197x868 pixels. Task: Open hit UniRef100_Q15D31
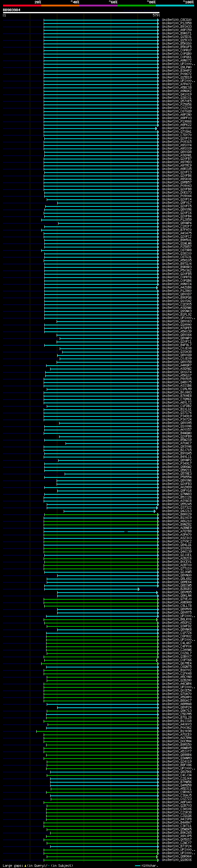tap(176, 37)
